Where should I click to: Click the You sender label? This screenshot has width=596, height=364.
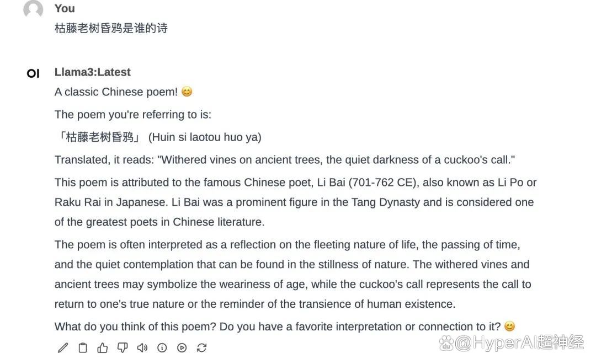click(x=65, y=8)
